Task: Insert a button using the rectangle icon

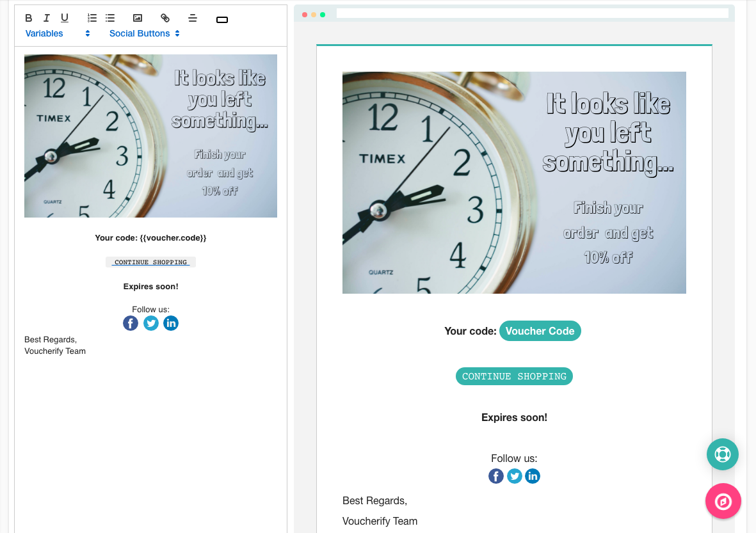Action: point(222,20)
